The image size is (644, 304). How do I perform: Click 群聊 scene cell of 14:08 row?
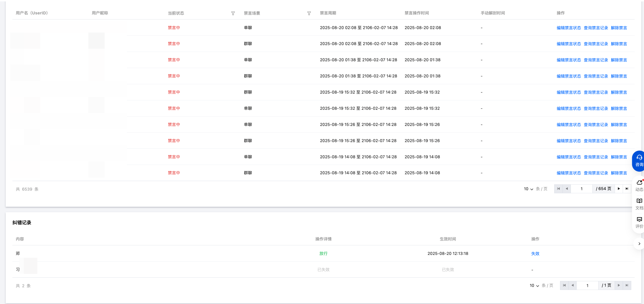click(248, 173)
